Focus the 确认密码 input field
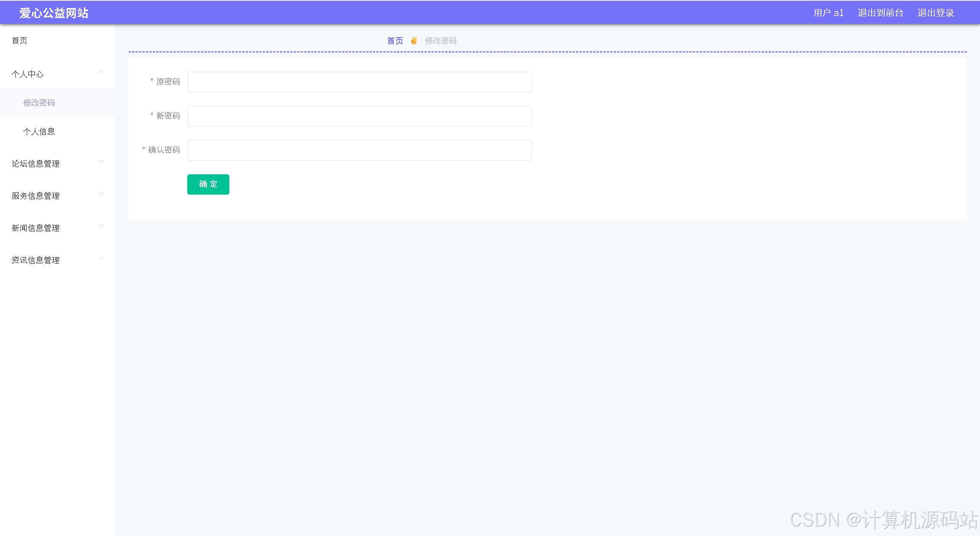Image resolution: width=980 pixels, height=536 pixels. [x=359, y=150]
